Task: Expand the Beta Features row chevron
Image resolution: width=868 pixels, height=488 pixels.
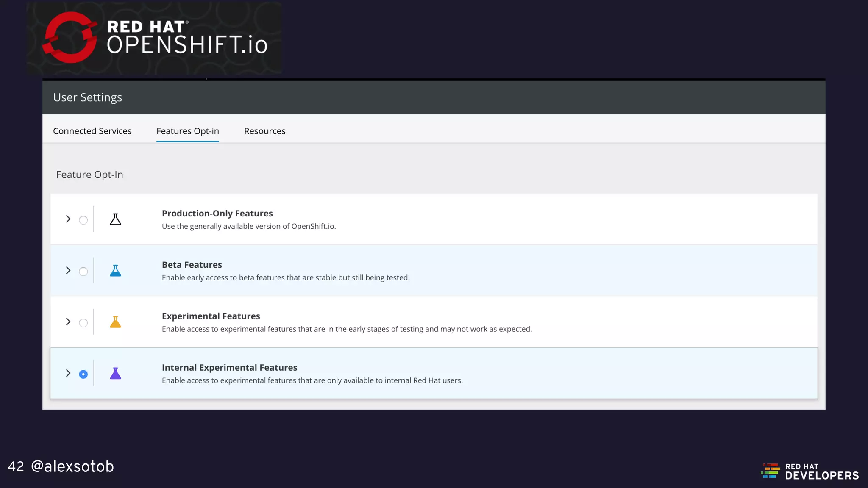Action: tap(68, 270)
